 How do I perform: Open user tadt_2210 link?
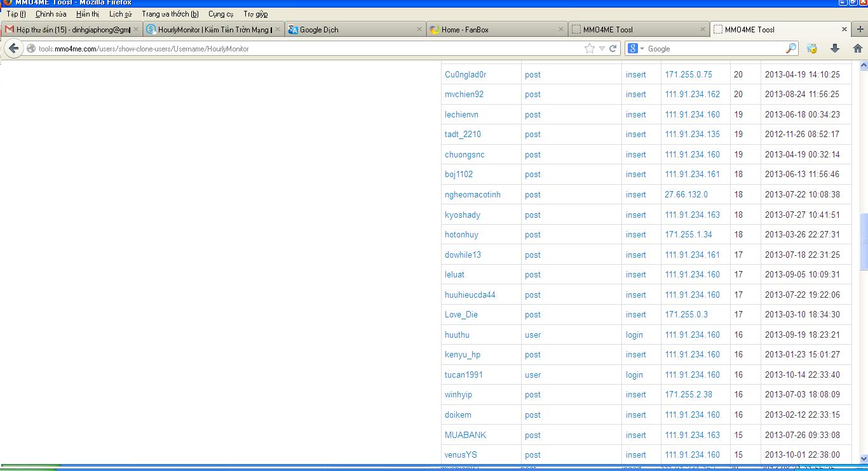[463, 134]
